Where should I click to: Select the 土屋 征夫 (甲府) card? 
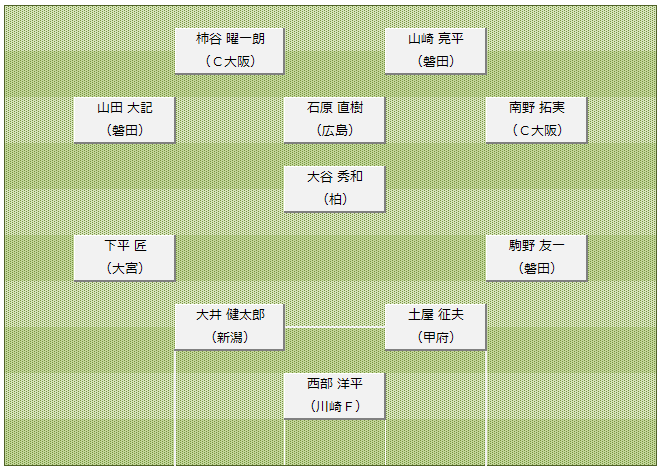435,327
